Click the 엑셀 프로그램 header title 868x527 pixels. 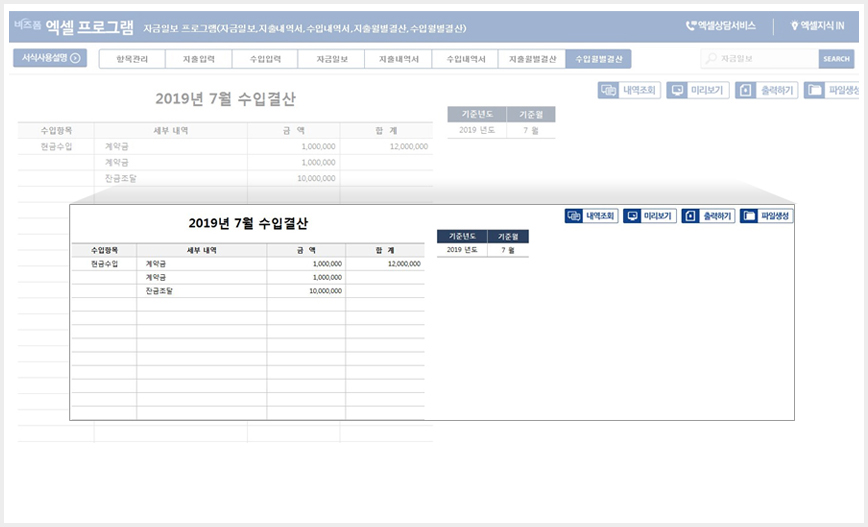[89, 26]
